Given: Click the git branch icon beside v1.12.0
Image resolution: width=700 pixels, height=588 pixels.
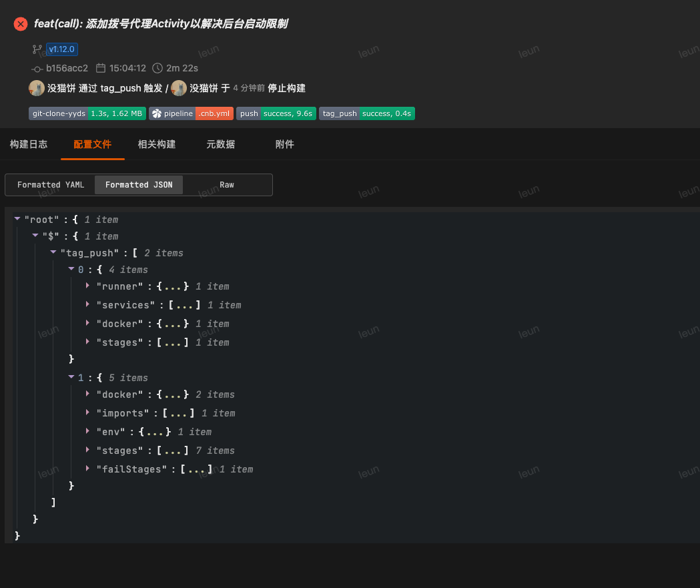Looking at the screenshot, I should 37,49.
